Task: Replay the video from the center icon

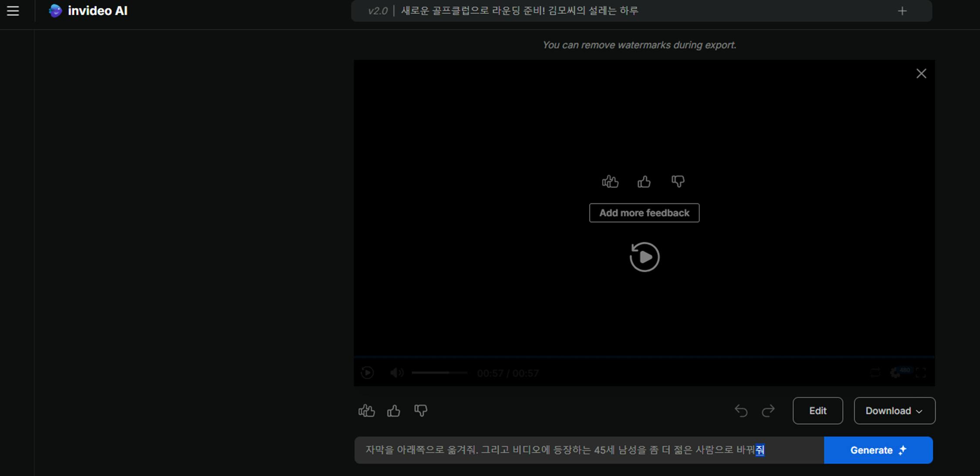Action: [x=644, y=257]
